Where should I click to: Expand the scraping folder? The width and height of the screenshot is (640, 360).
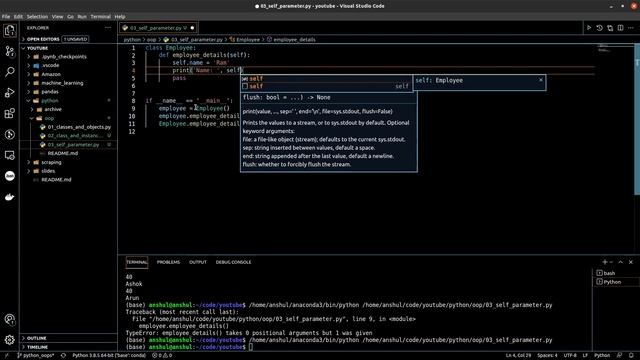[51, 162]
